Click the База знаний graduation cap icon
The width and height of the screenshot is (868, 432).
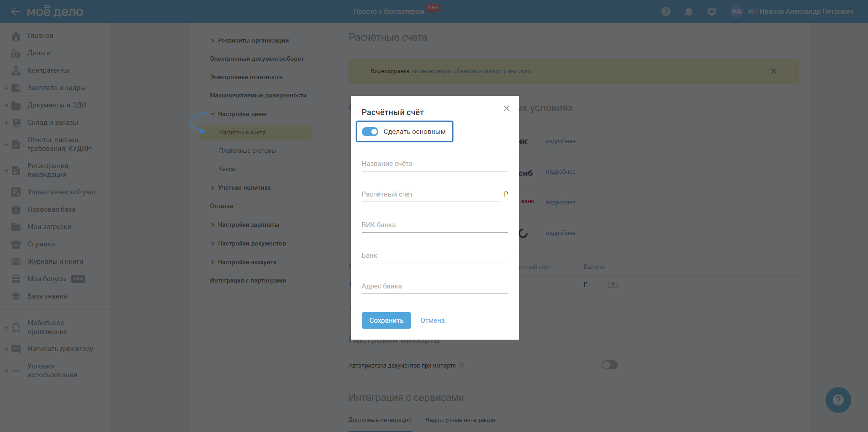click(16, 296)
